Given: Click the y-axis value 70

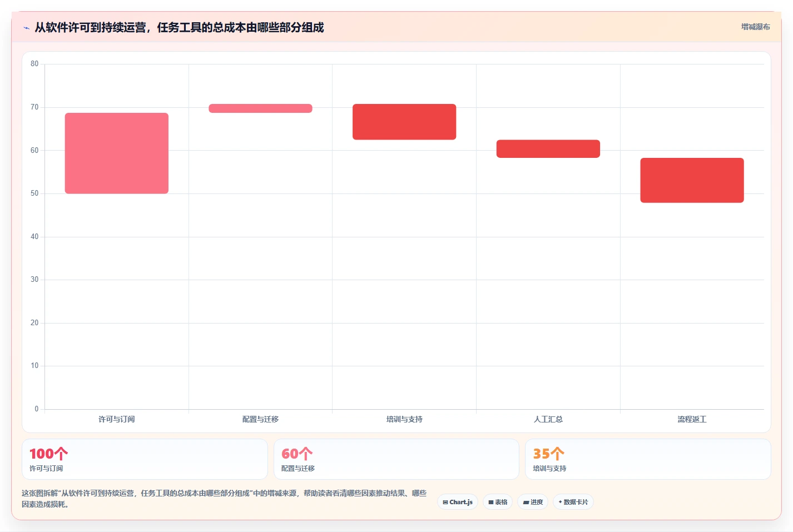Looking at the screenshot, I should click(34, 107).
